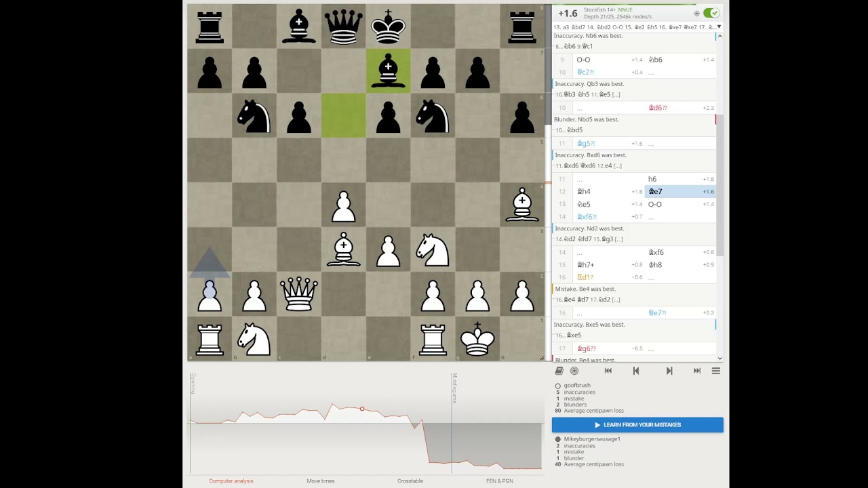Toggle the Stockfish engine switch
The height and width of the screenshot is (488, 868).
point(711,13)
